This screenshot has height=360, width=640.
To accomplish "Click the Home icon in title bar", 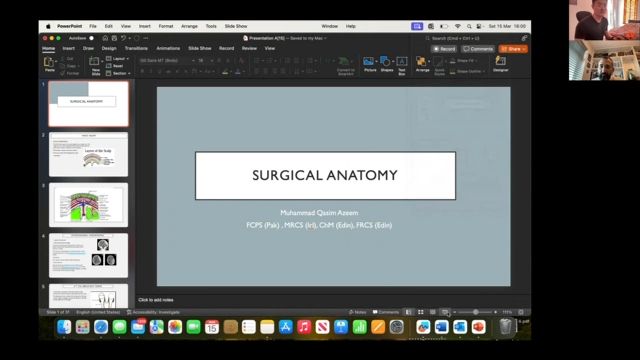I will click(105, 38).
